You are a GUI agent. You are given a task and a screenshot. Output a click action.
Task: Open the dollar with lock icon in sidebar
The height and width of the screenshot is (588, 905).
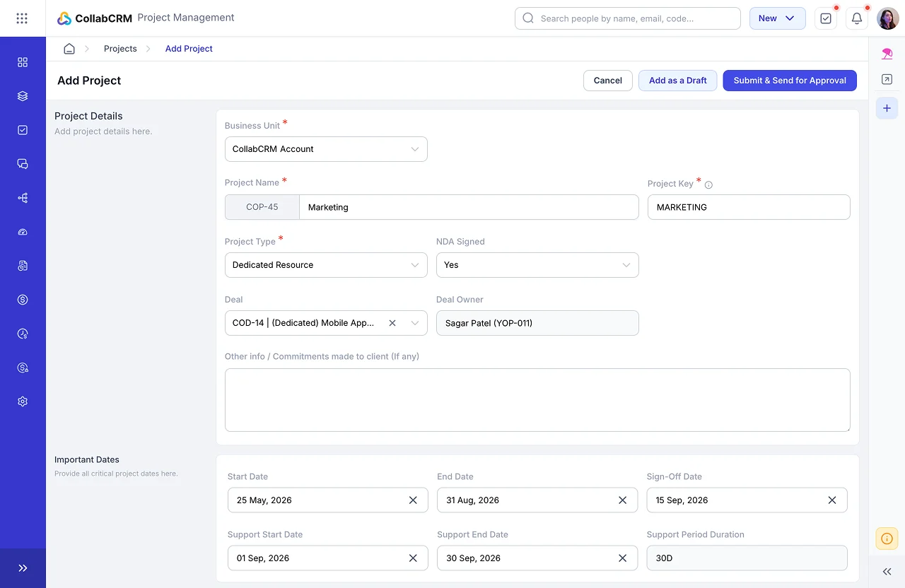(x=23, y=367)
